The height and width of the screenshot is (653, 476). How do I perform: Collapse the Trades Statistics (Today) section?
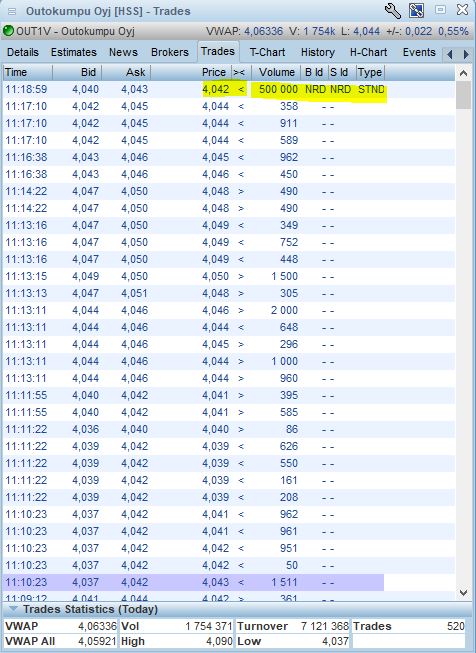(x=13, y=609)
